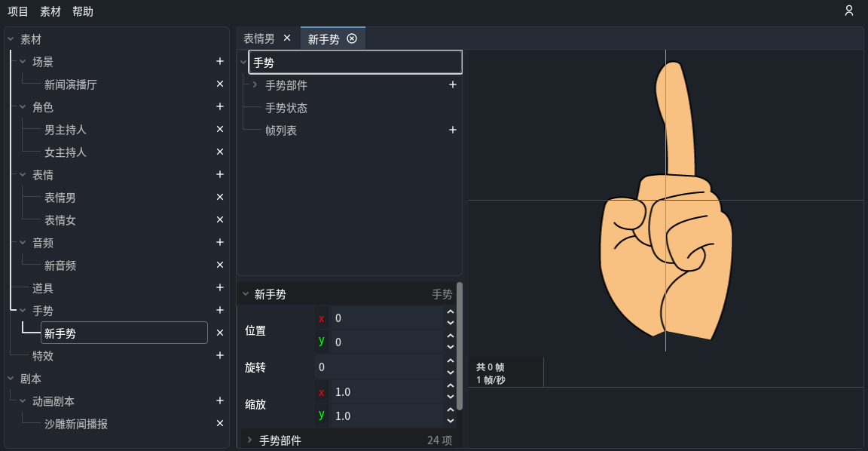Image resolution: width=868 pixels, height=451 pixels.
Task: Collapse the 表情 tree node
Action: pyautogui.click(x=21, y=174)
